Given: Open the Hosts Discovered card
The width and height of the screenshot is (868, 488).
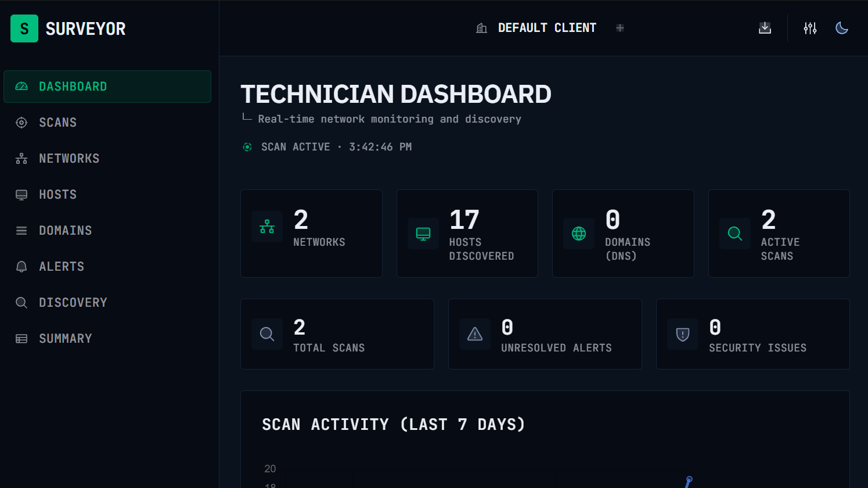Looking at the screenshot, I should click(x=467, y=234).
